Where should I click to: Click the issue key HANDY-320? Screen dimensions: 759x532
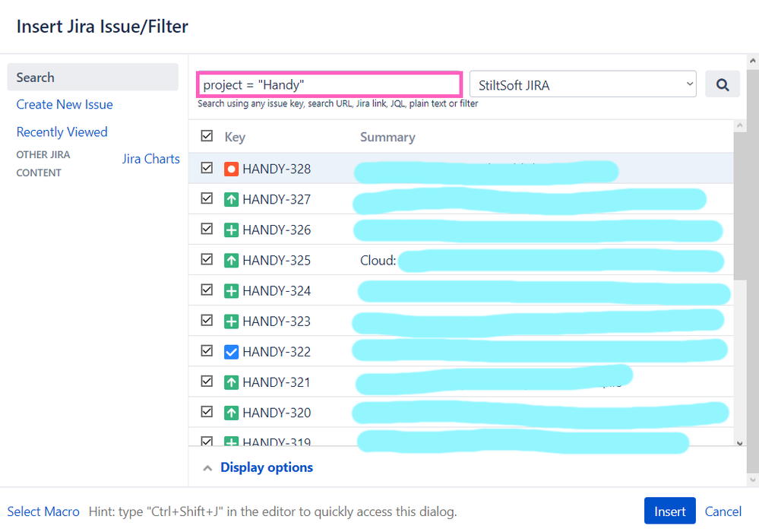click(277, 413)
